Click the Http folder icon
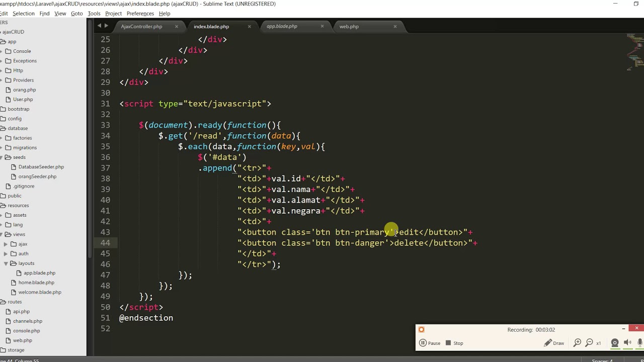 9,70
